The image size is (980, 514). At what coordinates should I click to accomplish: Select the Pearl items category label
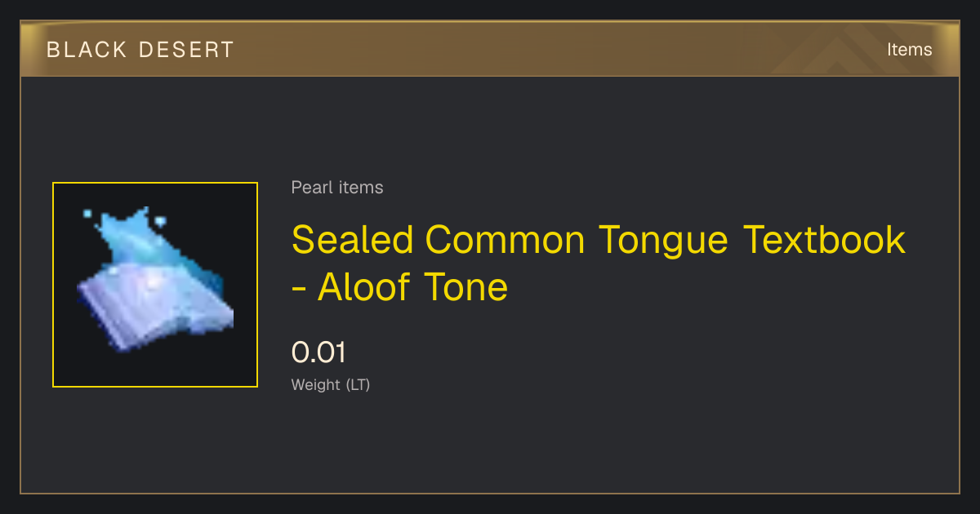click(337, 188)
